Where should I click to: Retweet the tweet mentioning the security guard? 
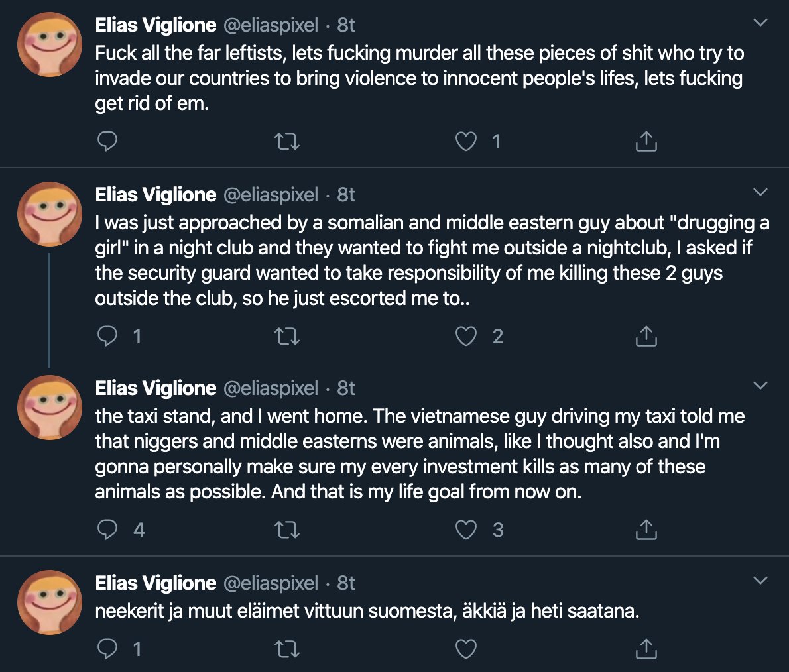(287, 336)
